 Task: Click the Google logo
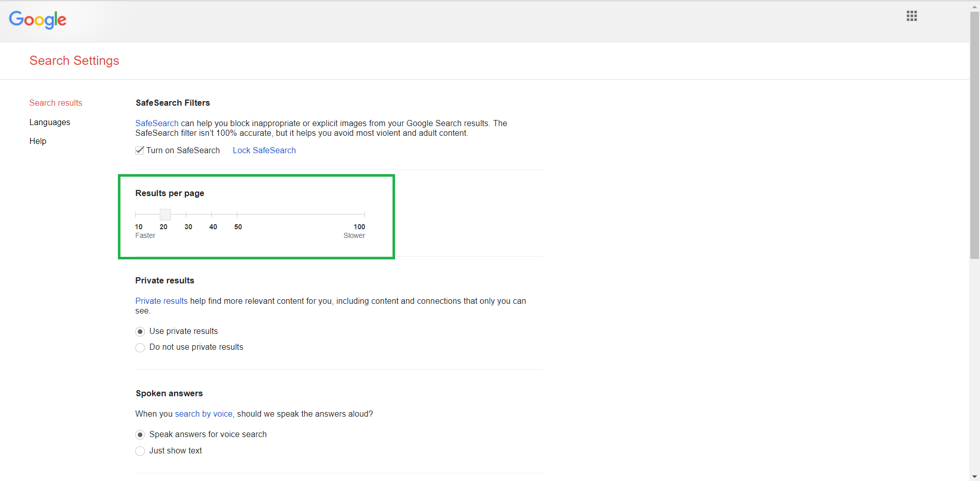pyautogui.click(x=38, y=20)
